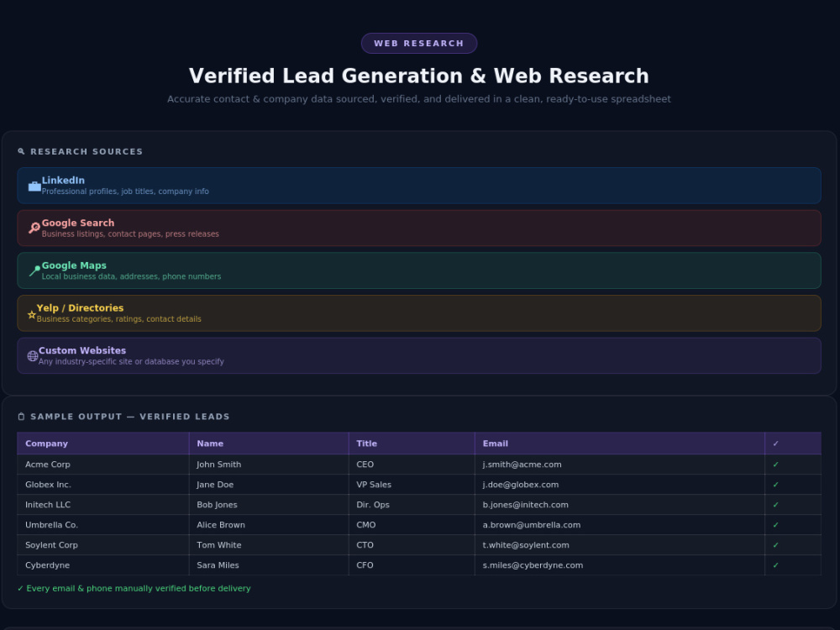
Task: Click the checkmark column header
Action: coord(792,444)
